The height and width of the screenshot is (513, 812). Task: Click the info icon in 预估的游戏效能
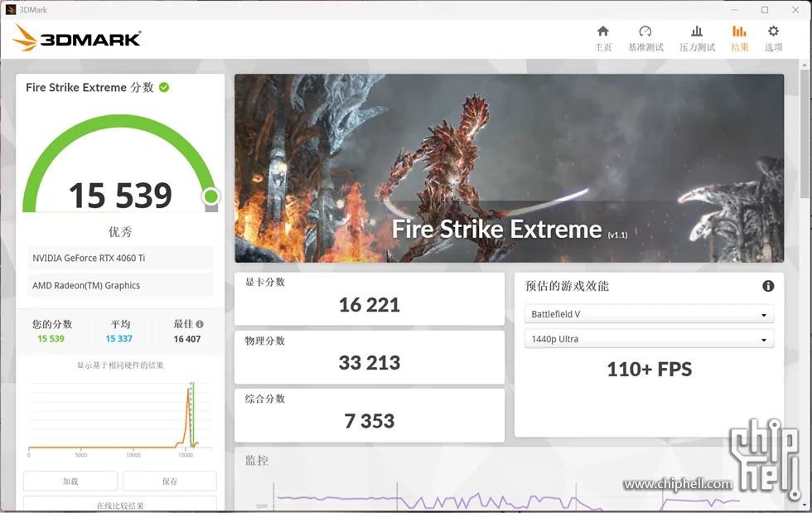pos(768,286)
